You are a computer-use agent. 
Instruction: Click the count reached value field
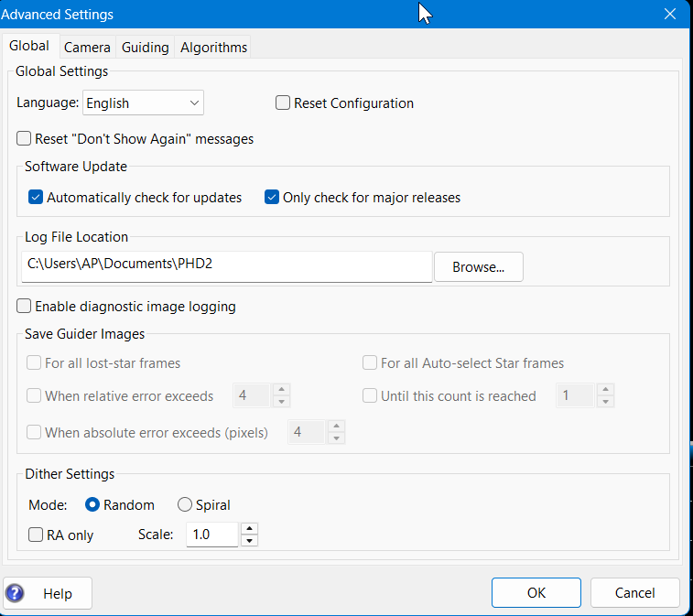click(575, 395)
